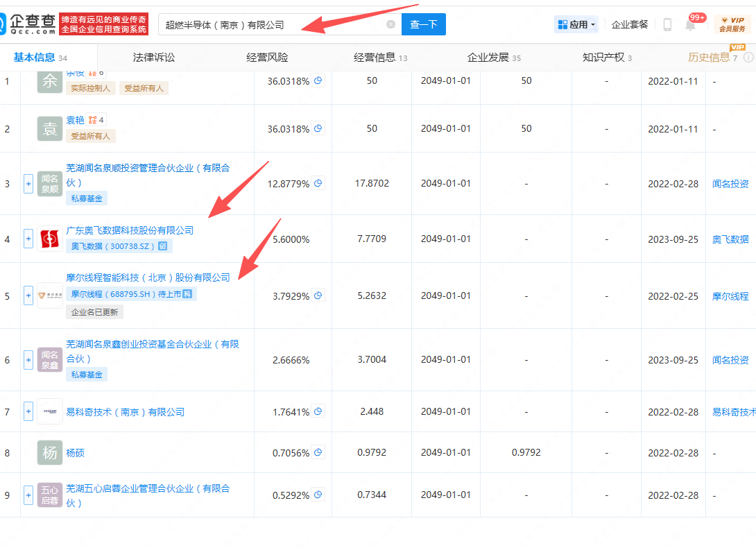Switch to 历史信息 VIP tab
This screenshot has height=548, width=756.
coord(712,58)
